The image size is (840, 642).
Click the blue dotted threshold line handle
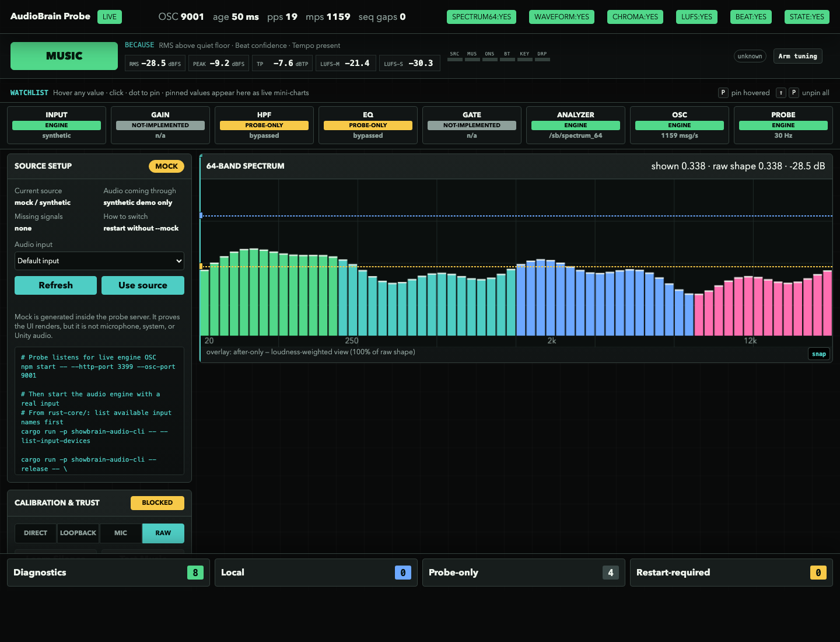(201, 216)
